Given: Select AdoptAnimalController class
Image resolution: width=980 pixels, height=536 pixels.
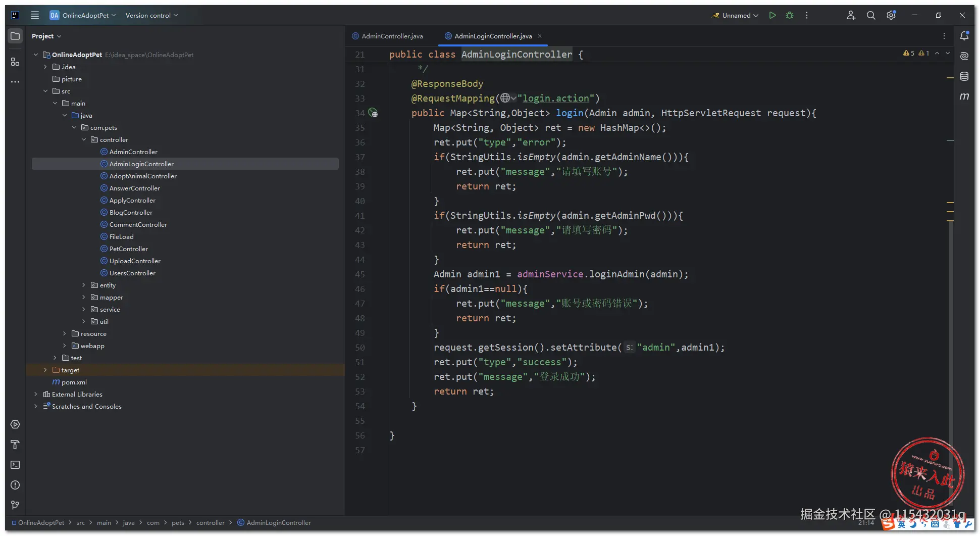Looking at the screenshot, I should [143, 176].
